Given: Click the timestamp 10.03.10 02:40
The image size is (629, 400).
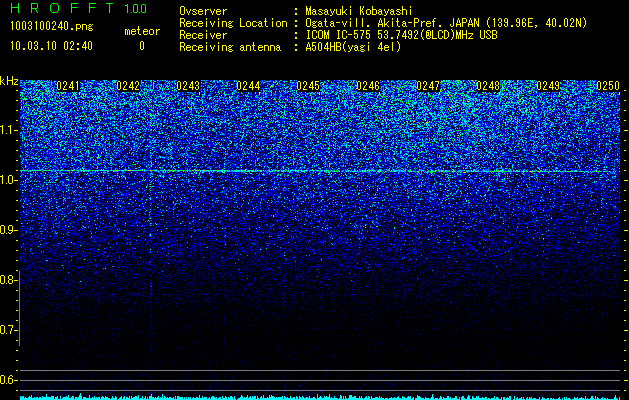Looking at the screenshot, I should point(51,46).
